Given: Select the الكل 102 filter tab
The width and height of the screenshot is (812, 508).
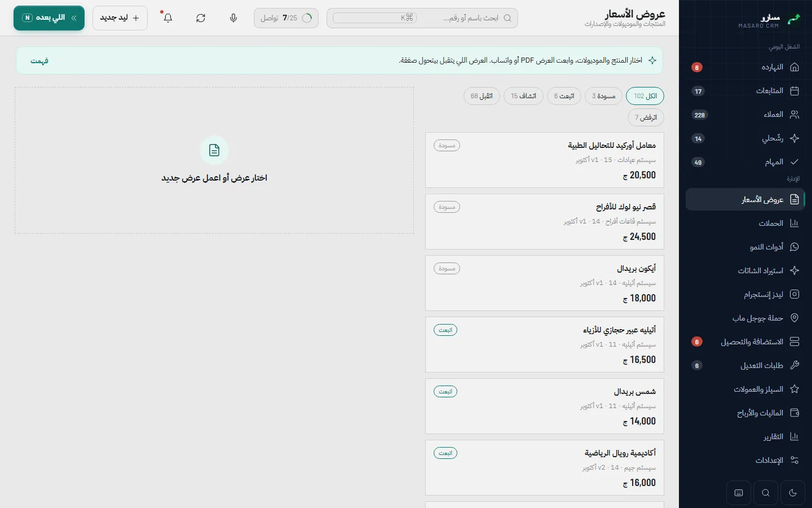Looking at the screenshot, I should pos(645,96).
